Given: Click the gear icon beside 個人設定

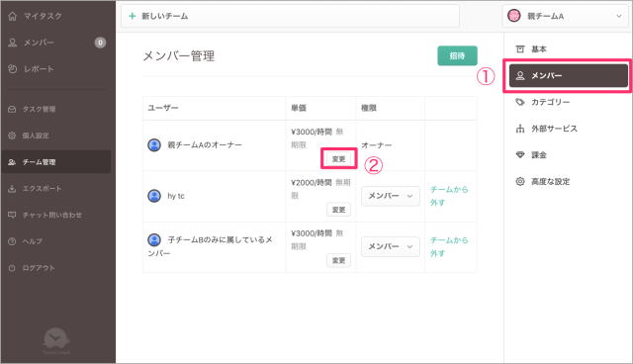Looking at the screenshot, I should tap(12, 136).
